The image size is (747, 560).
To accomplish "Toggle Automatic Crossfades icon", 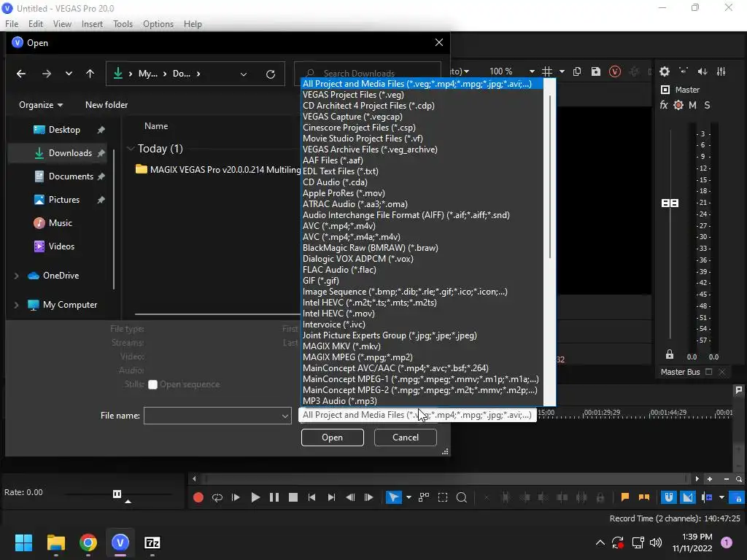I will pos(687,497).
